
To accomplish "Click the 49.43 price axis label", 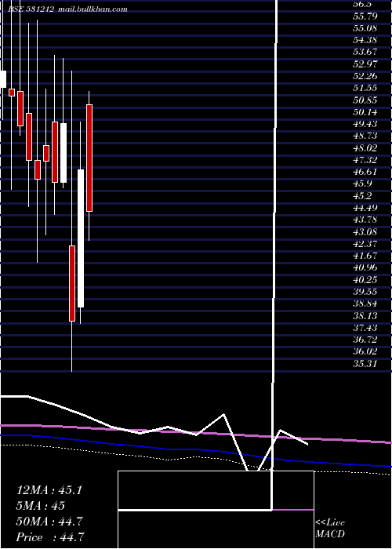I will point(365,124).
